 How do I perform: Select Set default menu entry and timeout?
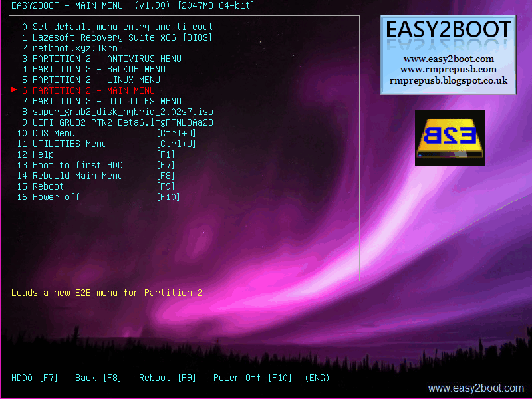[x=116, y=27]
